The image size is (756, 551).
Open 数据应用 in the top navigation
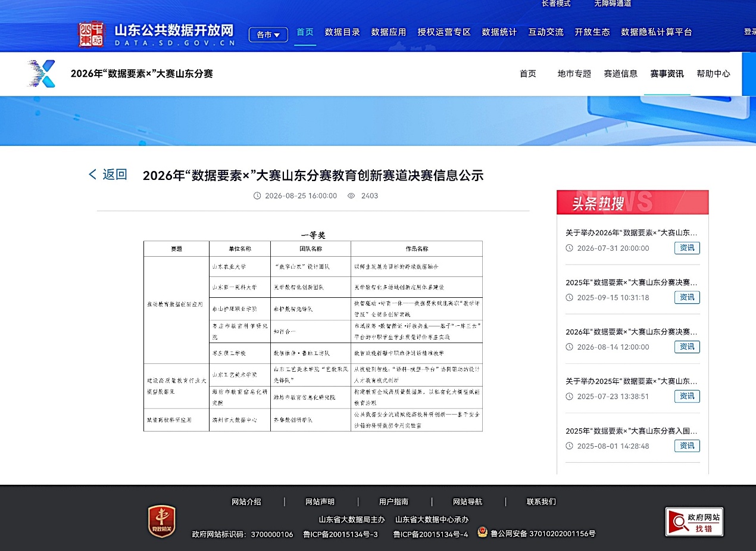pyautogui.click(x=389, y=32)
